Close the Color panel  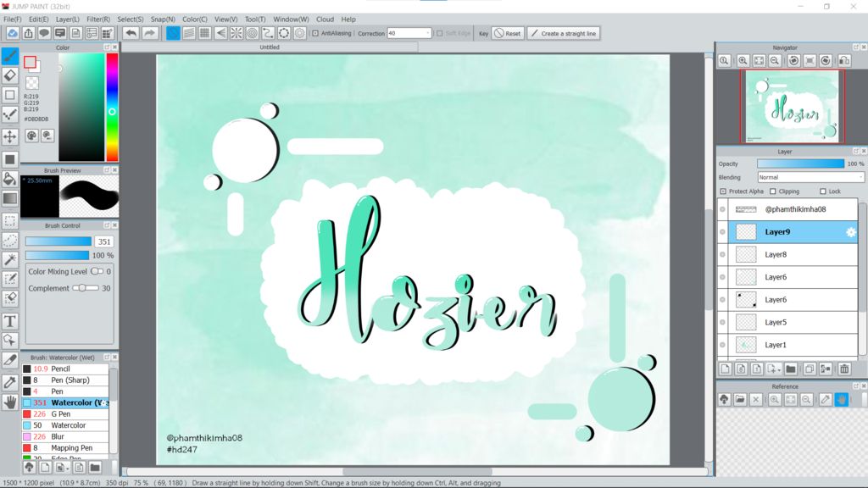tap(114, 47)
